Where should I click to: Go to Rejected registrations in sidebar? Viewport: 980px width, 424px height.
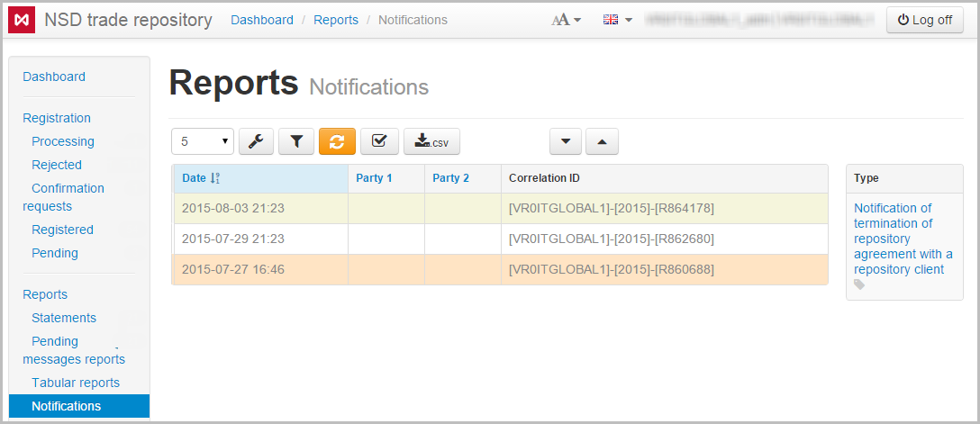click(x=57, y=165)
